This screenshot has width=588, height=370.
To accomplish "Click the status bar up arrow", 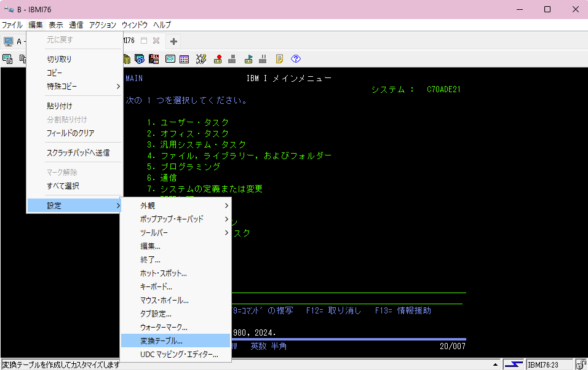I will point(495,364).
